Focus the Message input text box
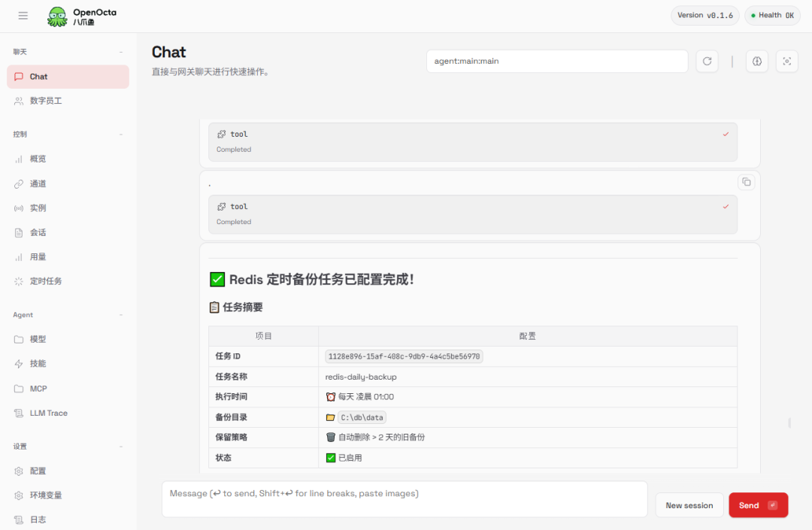The image size is (812, 530). click(404, 499)
